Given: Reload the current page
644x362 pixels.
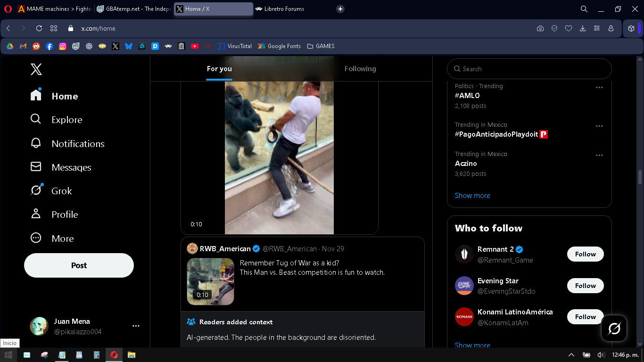Looking at the screenshot, I should [x=39, y=28].
